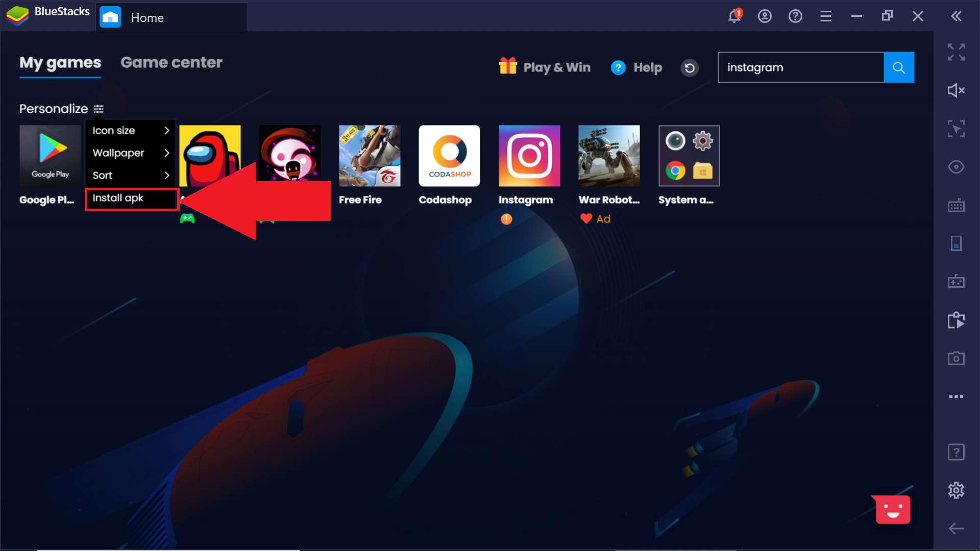Expand the Icon size submenu
Screen dimensions: 980x551
[x=129, y=131]
